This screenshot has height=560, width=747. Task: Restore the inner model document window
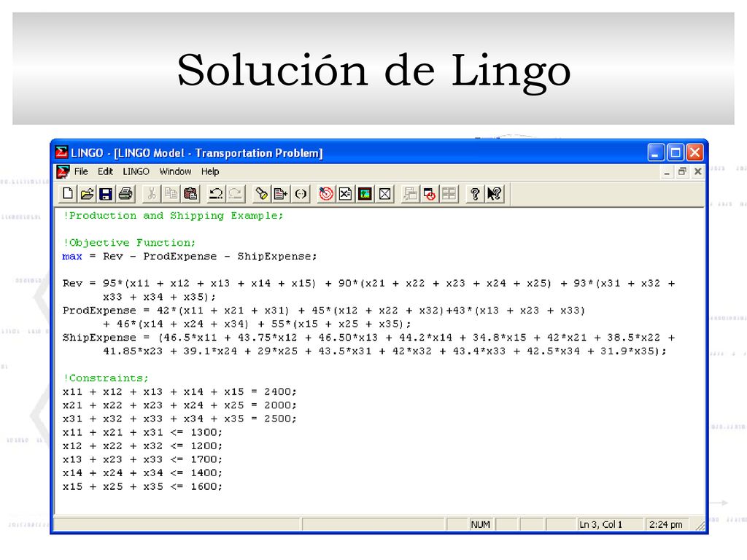tap(682, 172)
